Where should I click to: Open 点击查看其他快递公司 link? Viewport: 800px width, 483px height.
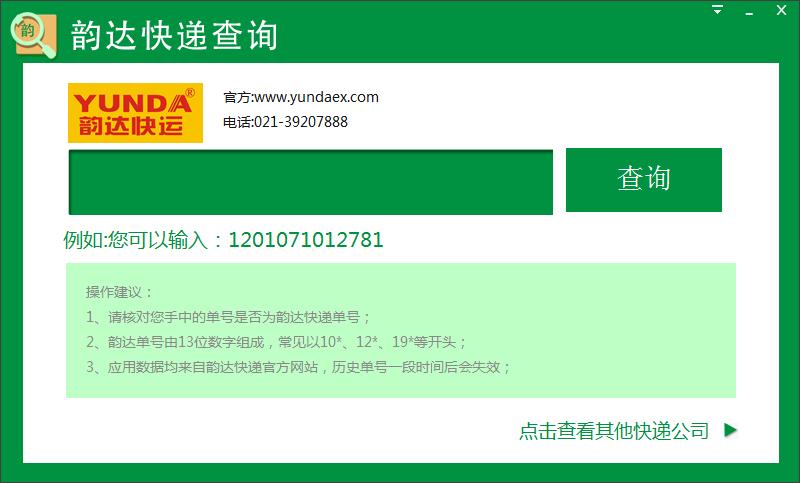[x=614, y=431]
